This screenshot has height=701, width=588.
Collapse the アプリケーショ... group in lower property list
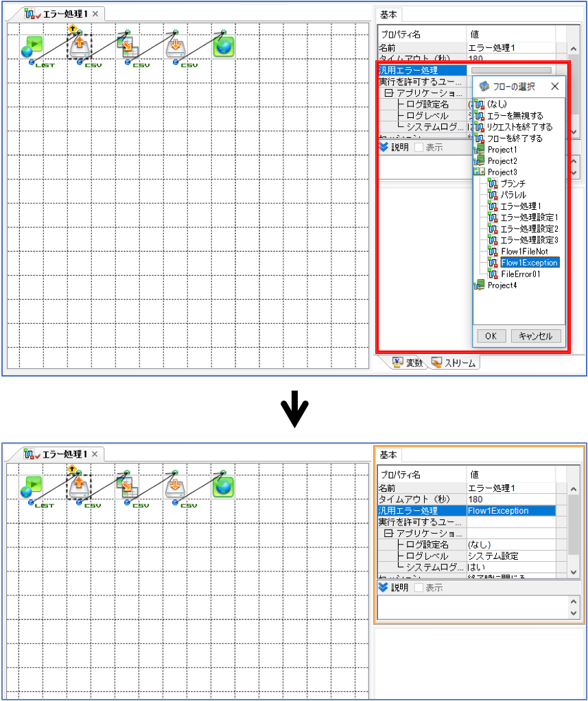pyautogui.click(x=388, y=534)
